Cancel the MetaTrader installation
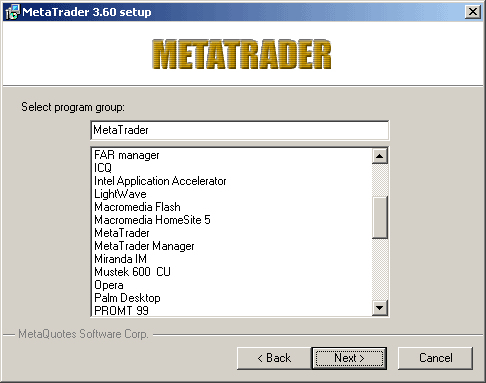This screenshot has height=383, width=486. [435, 358]
